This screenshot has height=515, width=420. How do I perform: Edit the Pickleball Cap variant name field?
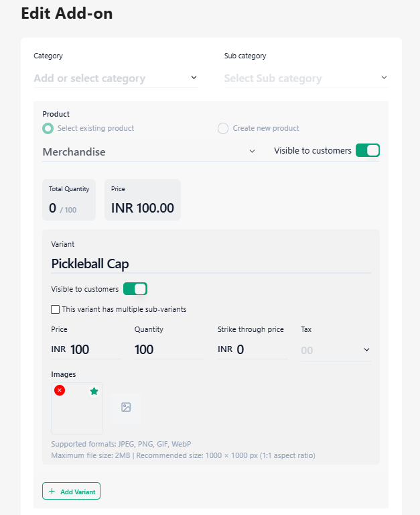(x=211, y=264)
